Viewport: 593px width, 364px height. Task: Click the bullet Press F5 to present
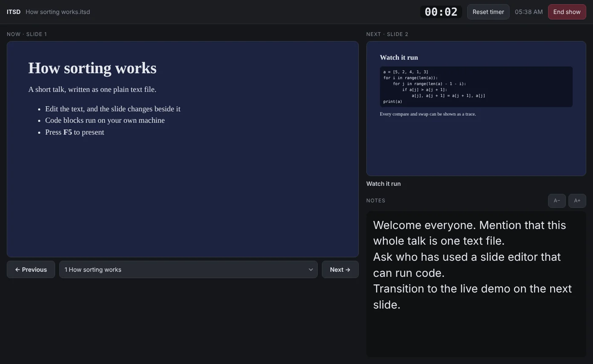click(75, 132)
